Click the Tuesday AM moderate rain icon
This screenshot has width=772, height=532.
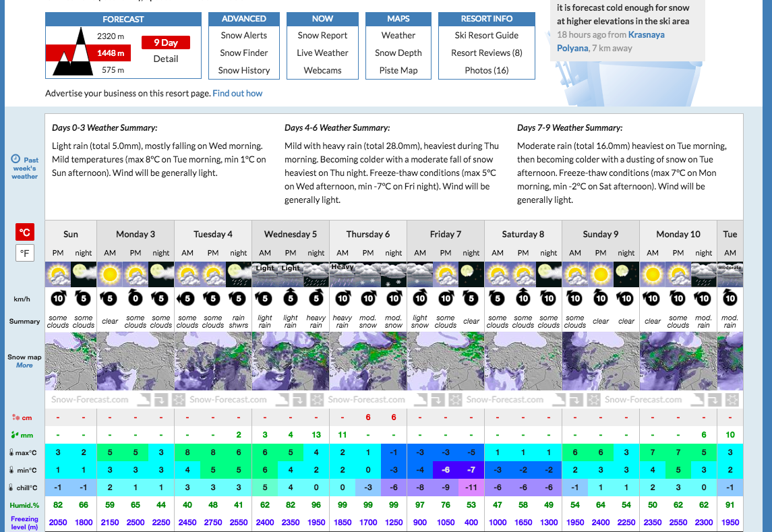(730, 274)
